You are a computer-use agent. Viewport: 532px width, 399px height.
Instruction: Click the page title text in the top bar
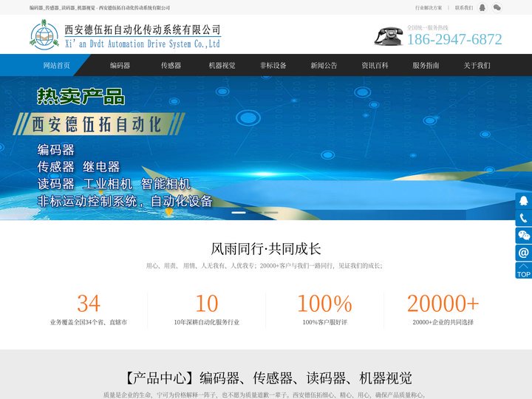(x=100, y=8)
